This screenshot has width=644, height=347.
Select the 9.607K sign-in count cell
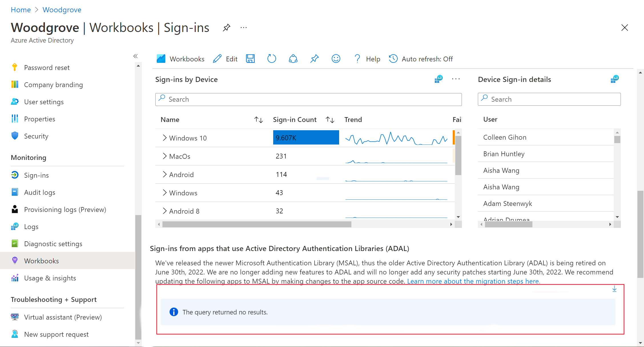[306, 137]
